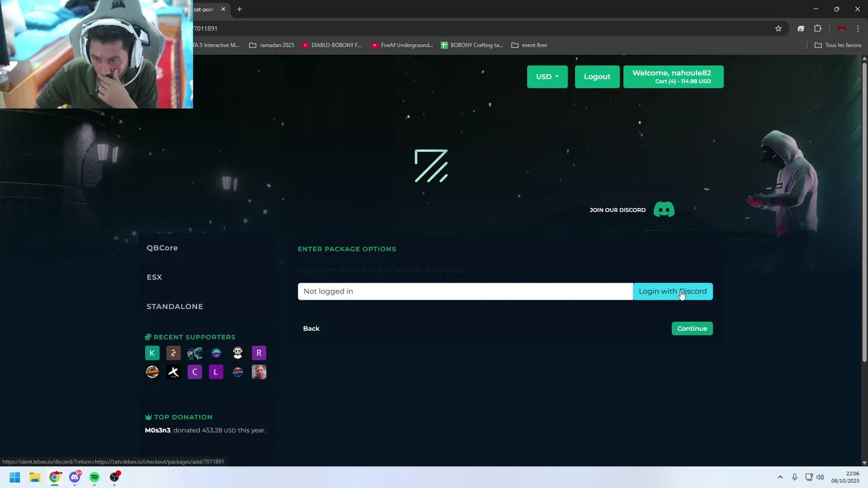This screenshot has width=868, height=488.
Task: Click the Not logged in field
Action: 465,291
